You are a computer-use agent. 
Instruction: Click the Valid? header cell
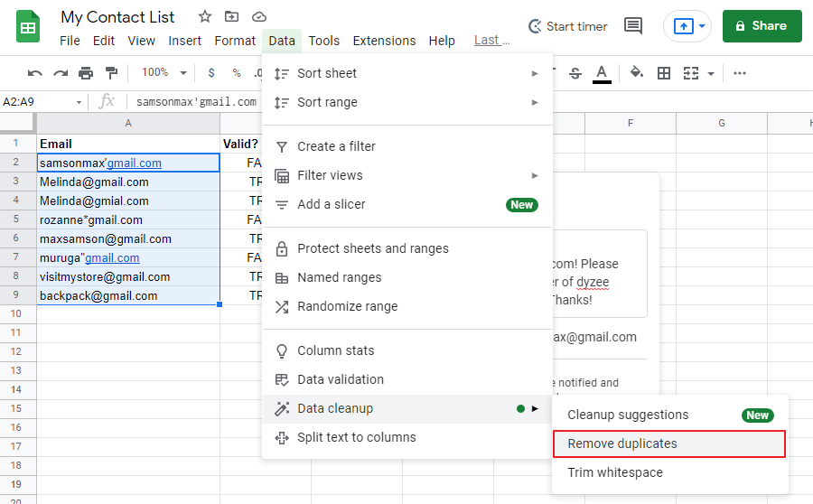click(x=241, y=144)
